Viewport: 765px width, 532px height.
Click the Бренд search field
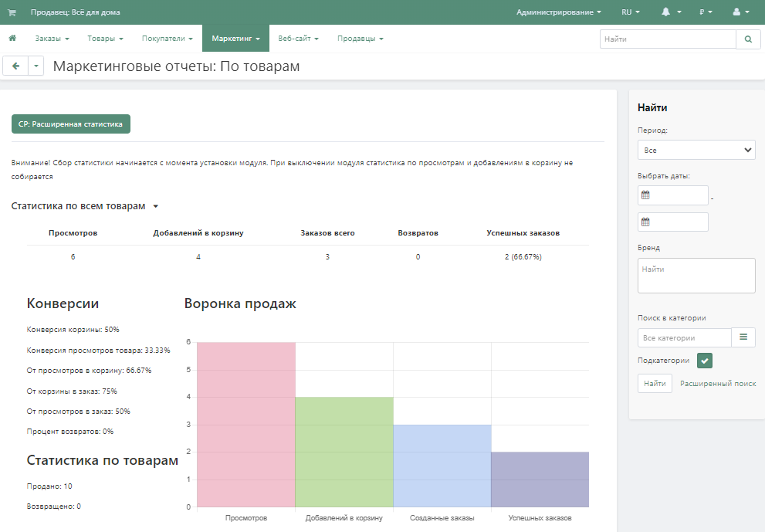tap(696, 276)
